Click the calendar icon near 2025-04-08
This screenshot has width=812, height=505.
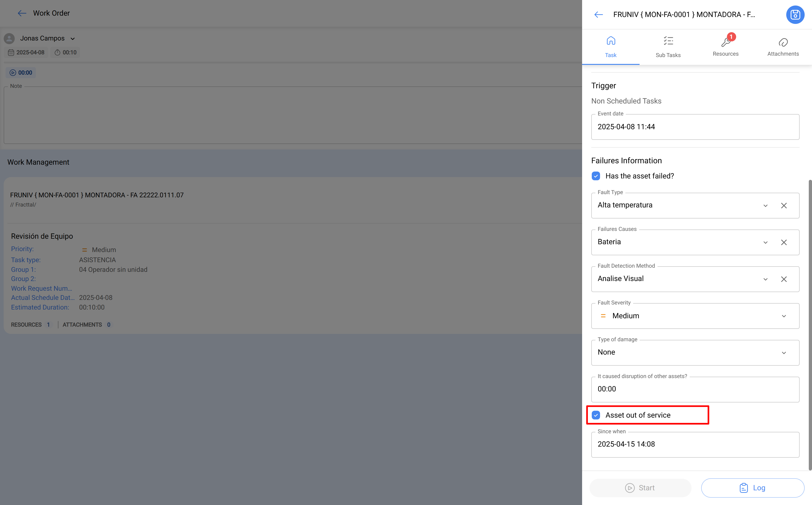[x=11, y=52]
